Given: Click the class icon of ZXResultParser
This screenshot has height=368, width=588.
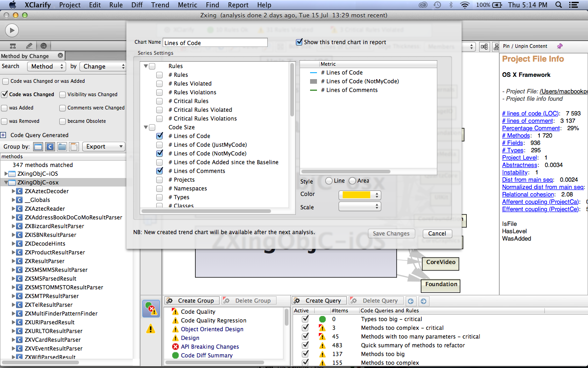Looking at the screenshot, I should coord(20,261).
